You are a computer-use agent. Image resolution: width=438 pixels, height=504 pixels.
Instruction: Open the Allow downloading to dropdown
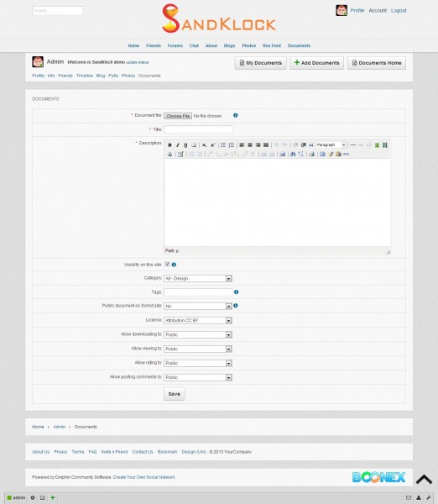[198, 334]
